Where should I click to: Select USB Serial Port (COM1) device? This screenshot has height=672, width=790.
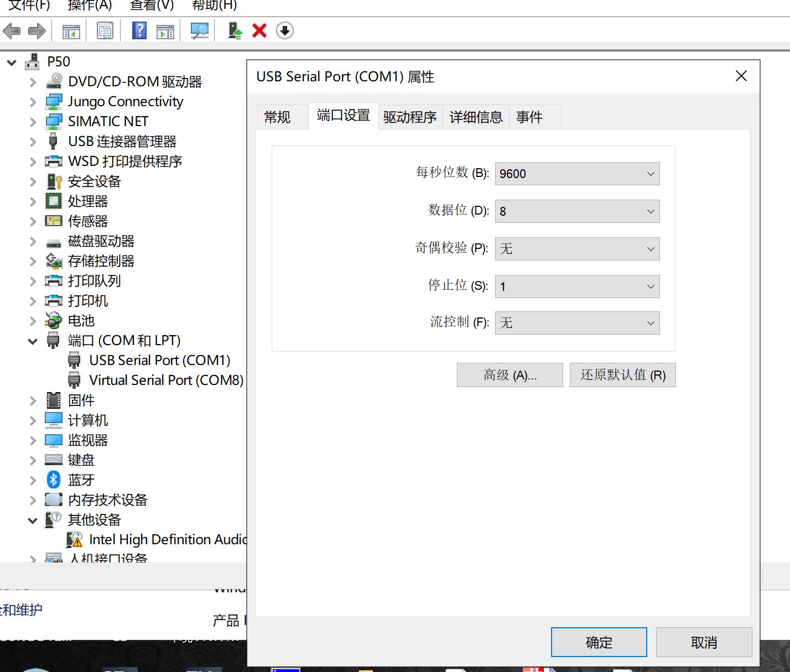coord(159,361)
